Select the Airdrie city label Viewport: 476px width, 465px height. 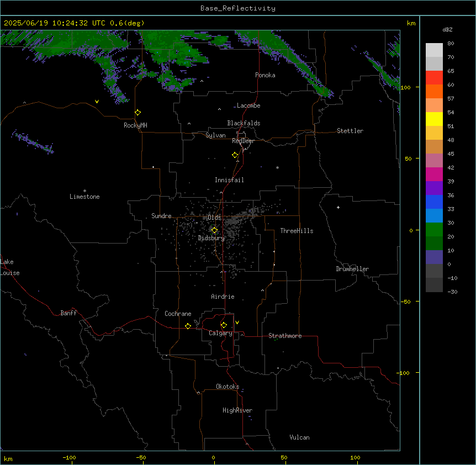coord(223,297)
